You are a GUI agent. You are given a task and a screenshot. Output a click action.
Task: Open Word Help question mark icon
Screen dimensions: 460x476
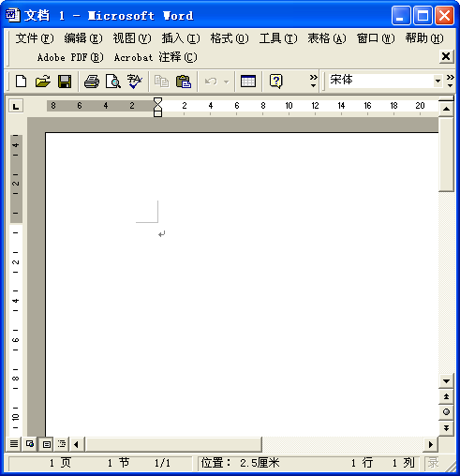click(276, 82)
